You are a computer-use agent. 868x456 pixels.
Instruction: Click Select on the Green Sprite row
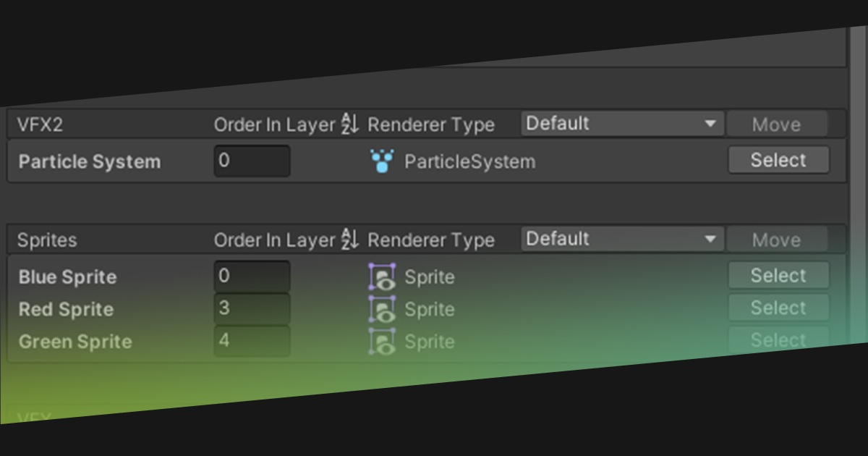(778, 339)
